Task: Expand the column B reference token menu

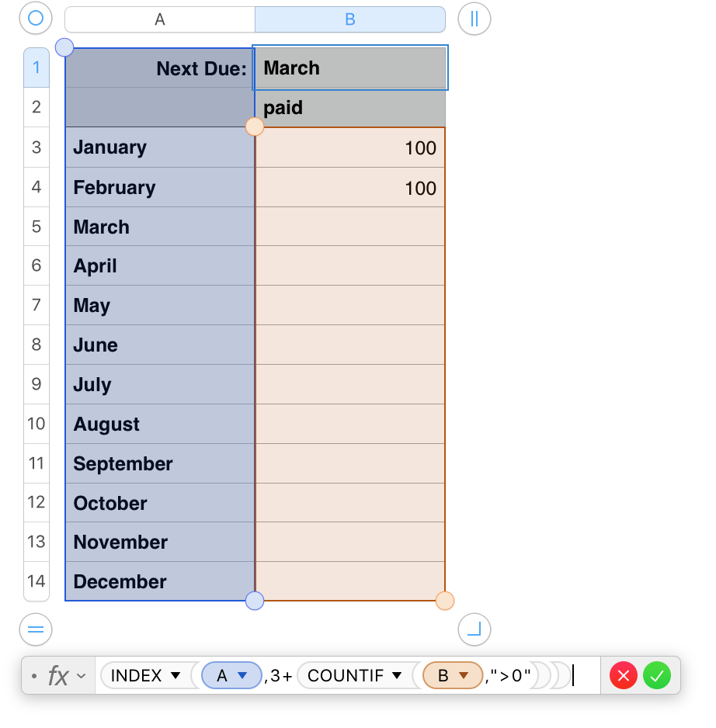Action: coord(464,675)
